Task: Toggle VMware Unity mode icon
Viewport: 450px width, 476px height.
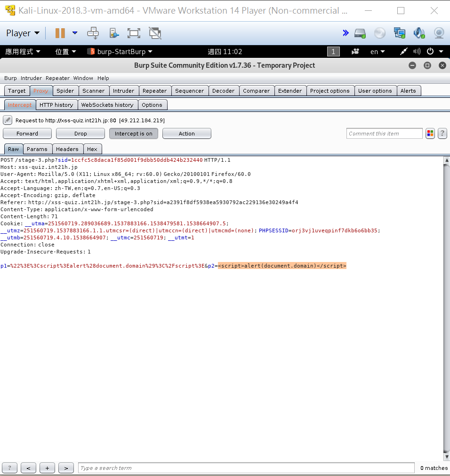Action: (x=155, y=33)
